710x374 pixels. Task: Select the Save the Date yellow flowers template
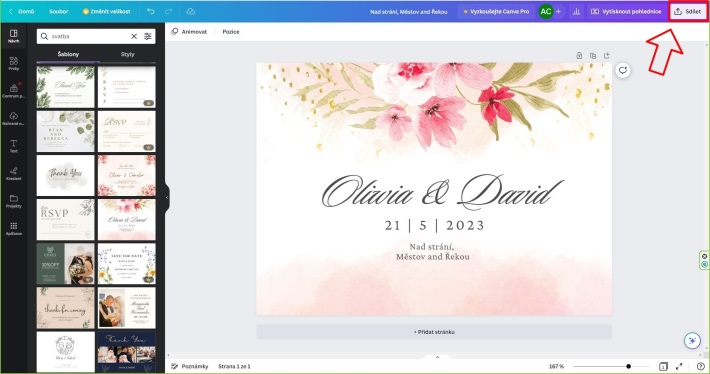pyautogui.click(x=127, y=264)
